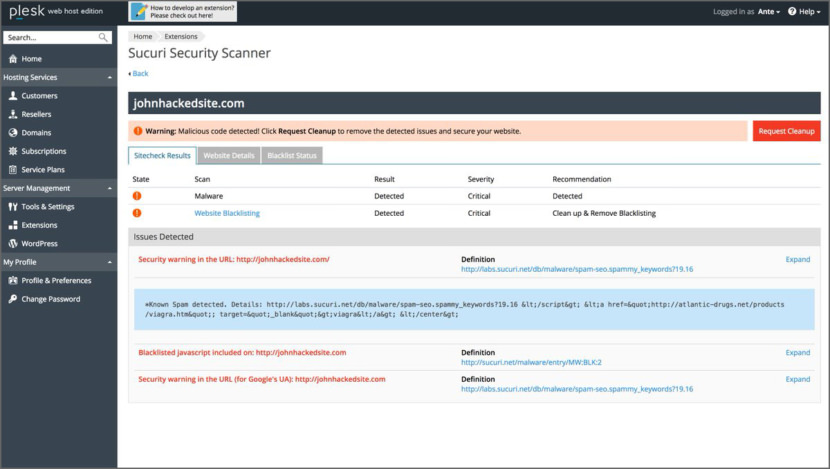Open the Help dropdown menu

click(805, 11)
